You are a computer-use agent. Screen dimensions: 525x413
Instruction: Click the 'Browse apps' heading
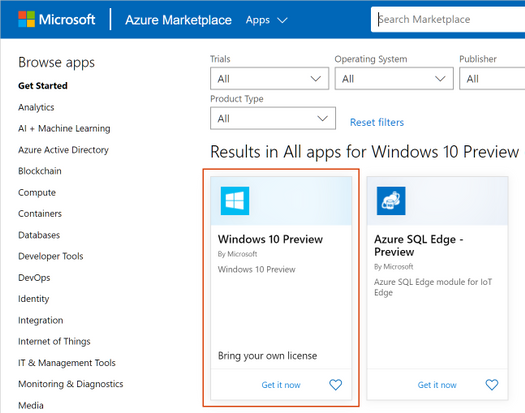pos(56,63)
